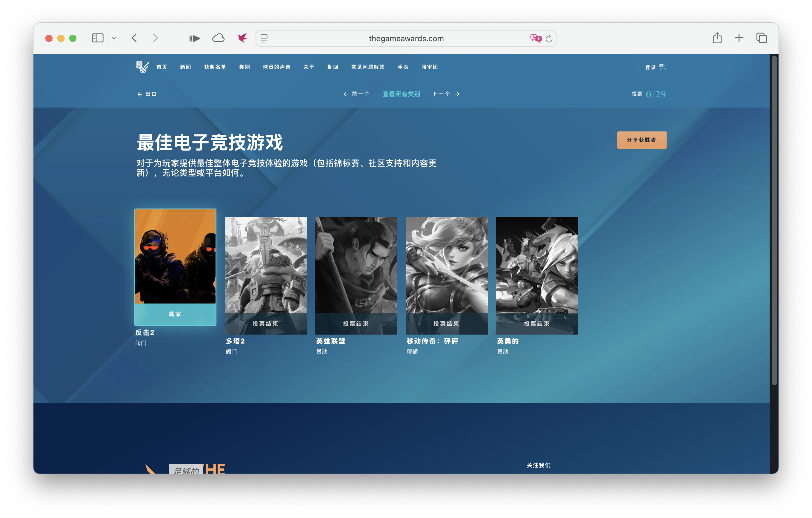Click the back arrow navigation icon
The height and width of the screenshot is (518, 812).
(135, 38)
